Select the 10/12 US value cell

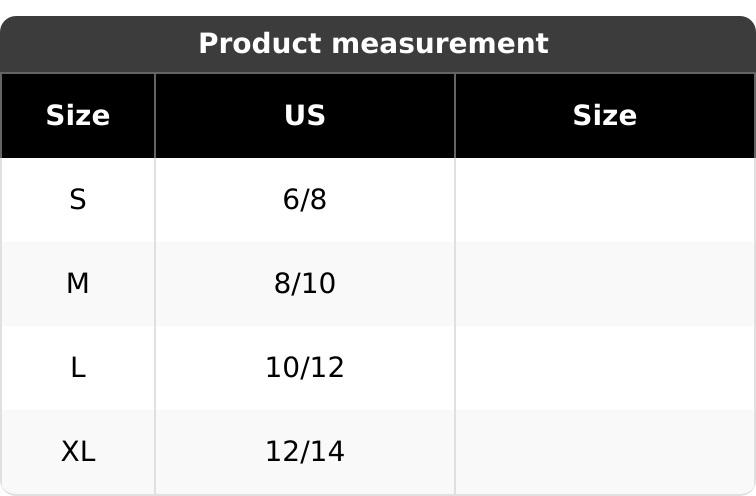pos(305,368)
